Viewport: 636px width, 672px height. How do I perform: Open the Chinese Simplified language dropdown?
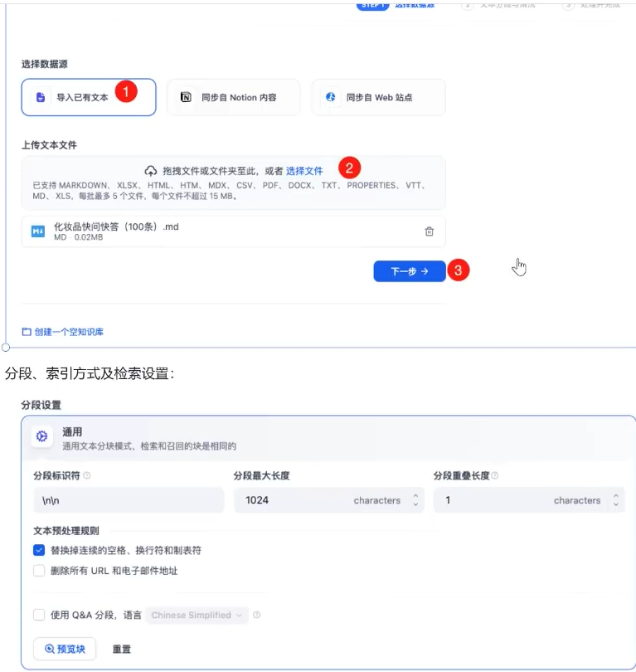tap(197, 615)
